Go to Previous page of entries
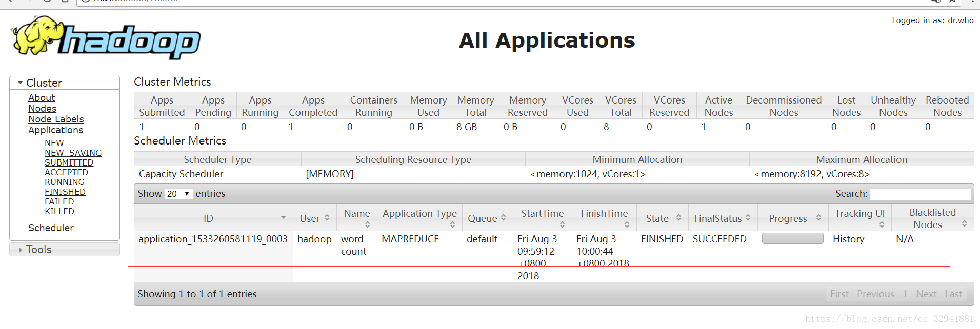 pyautogui.click(x=875, y=294)
